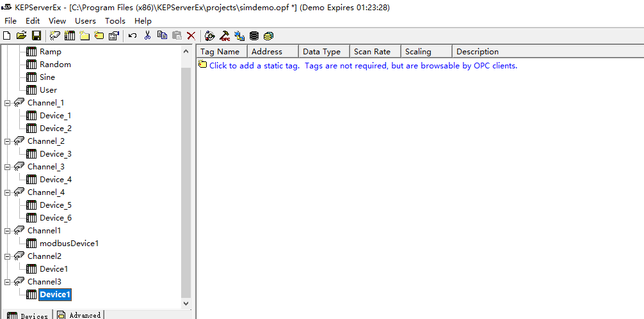
Task: Select the Sine device in tree
Action: tap(47, 77)
